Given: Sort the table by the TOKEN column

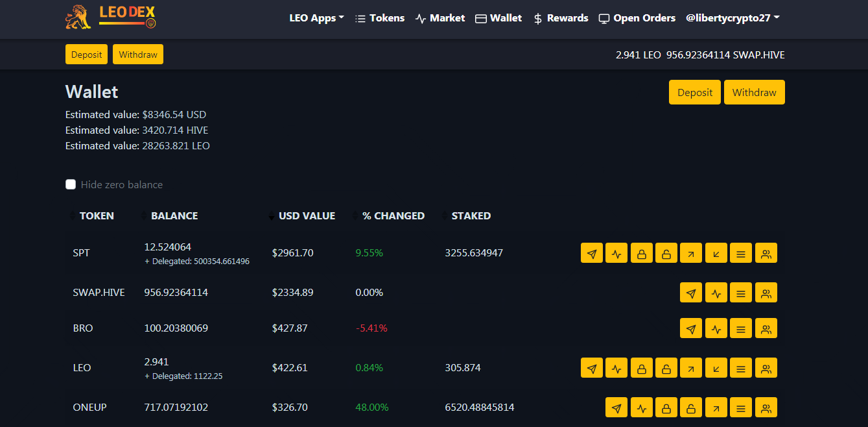Looking at the screenshot, I should point(97,216).
